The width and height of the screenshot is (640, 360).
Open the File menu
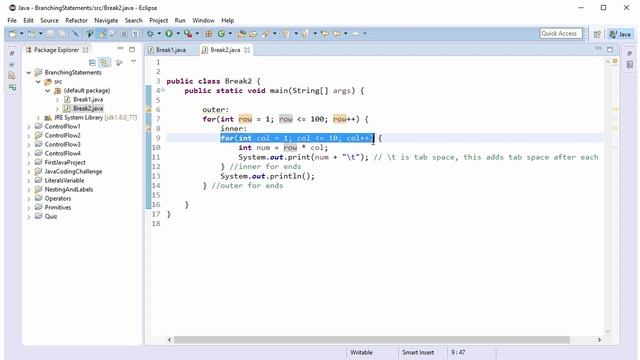coord(12,20)
